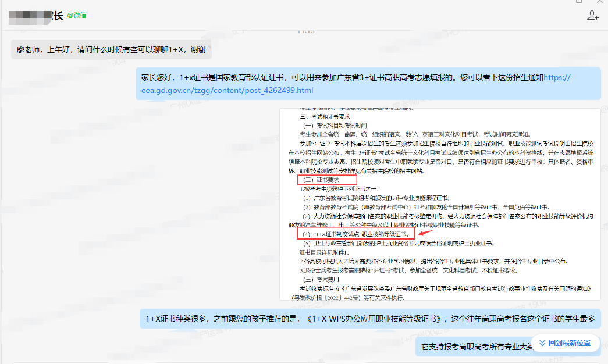Click the message starting with 廖老师，上午好
608x364 pixels.
(x=111, y=49)
